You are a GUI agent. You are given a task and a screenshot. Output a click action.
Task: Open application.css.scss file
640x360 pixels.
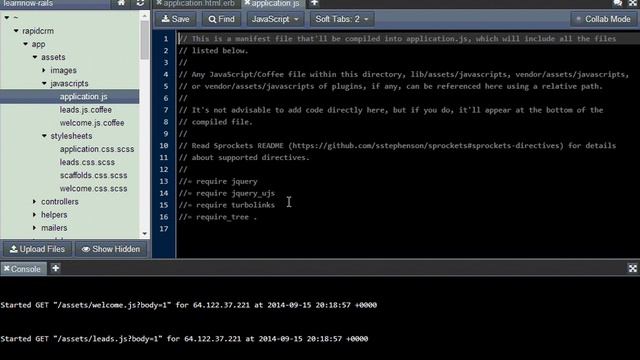point(97,149)
